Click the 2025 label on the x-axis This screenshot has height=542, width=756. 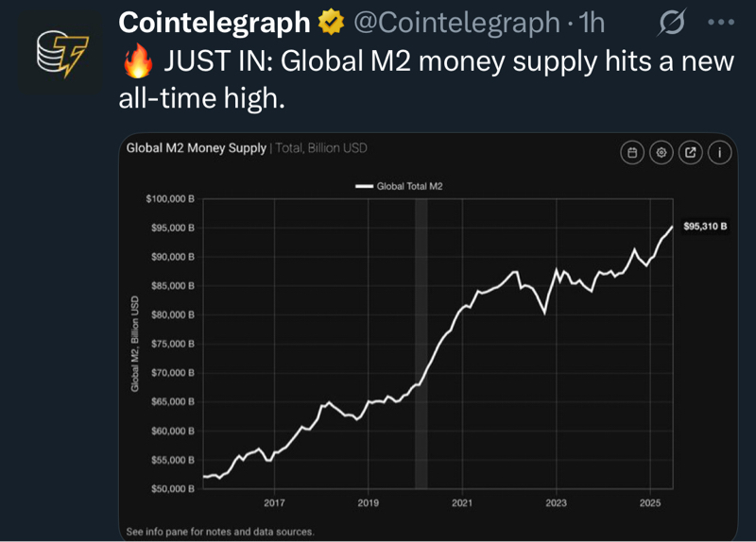click(650, 502)
